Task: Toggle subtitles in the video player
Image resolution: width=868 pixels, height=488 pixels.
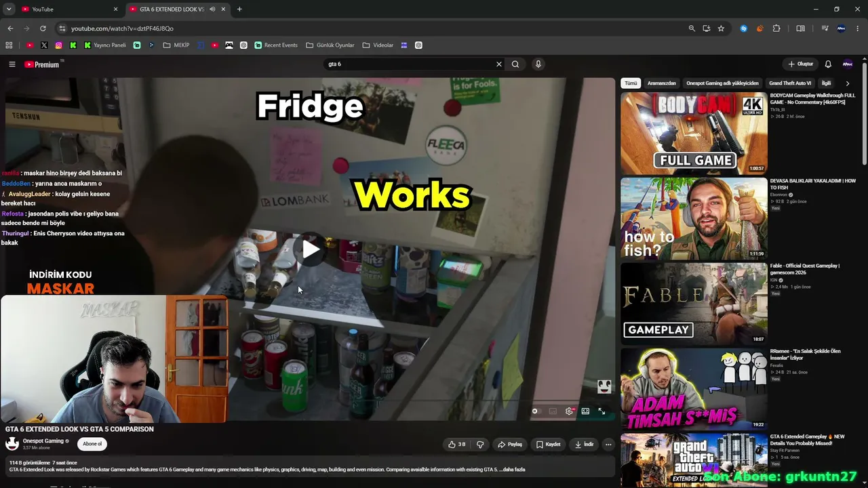Action: point(553,411)
